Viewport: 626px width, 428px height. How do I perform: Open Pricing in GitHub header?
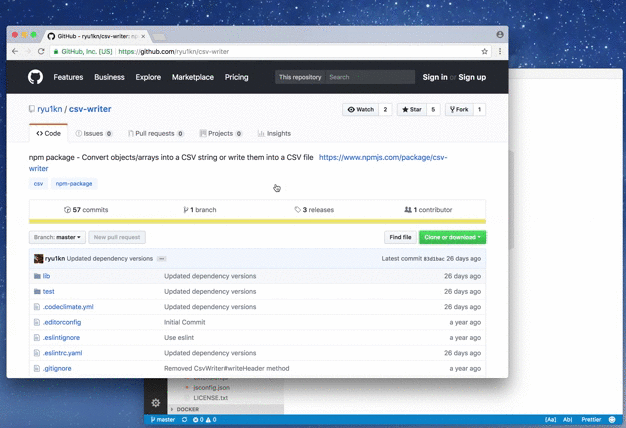(236, 77)
